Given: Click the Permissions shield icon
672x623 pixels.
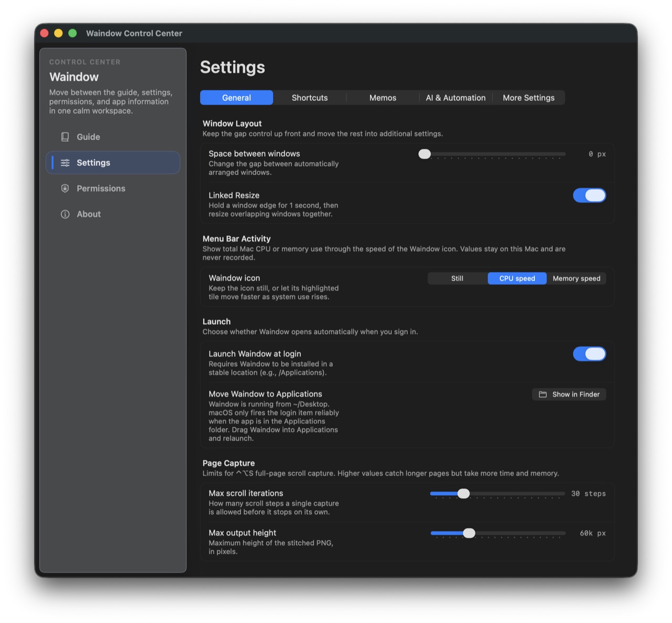Looking at the screenshot, I should [65, 188].
